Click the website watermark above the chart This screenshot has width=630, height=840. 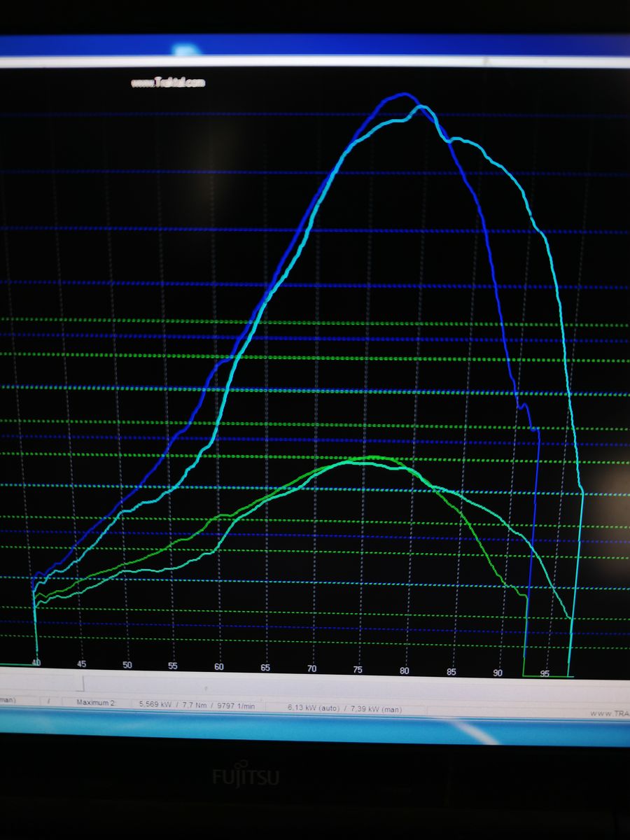click(168, 83)
